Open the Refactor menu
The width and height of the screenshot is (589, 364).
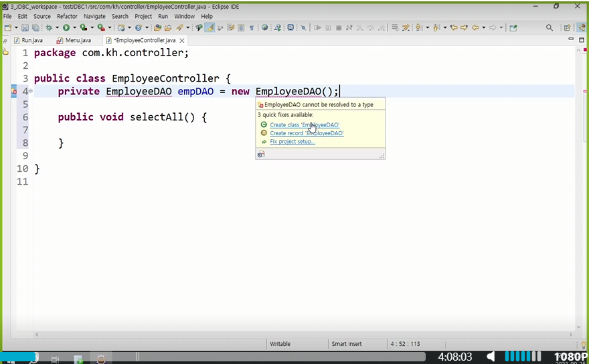(67, 16)
